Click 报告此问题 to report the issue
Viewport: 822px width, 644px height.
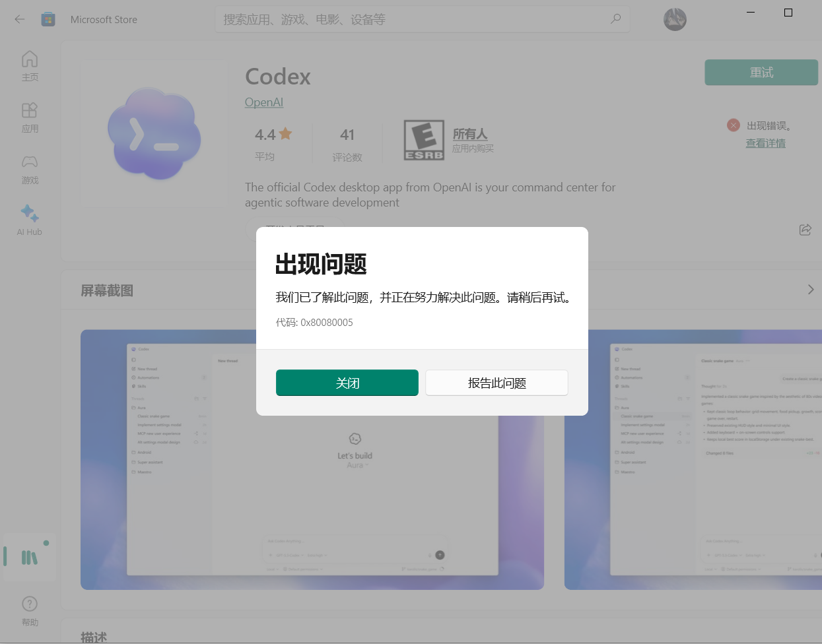point(497,383)
